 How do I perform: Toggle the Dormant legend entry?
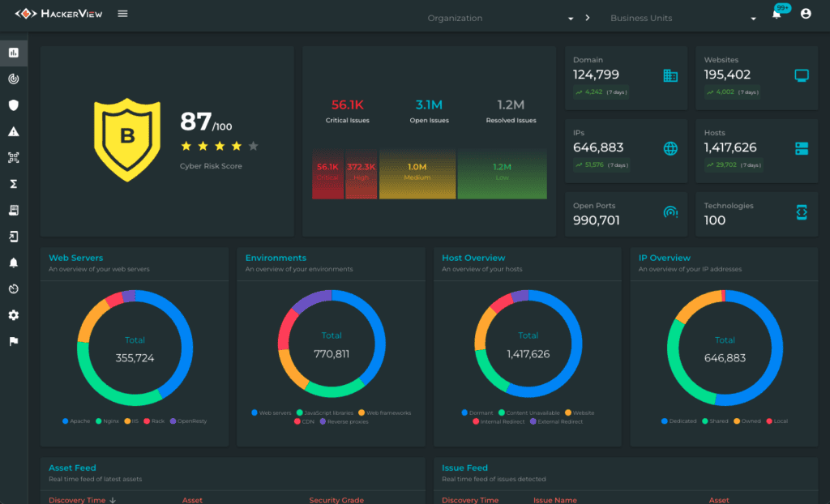point(477,413)
